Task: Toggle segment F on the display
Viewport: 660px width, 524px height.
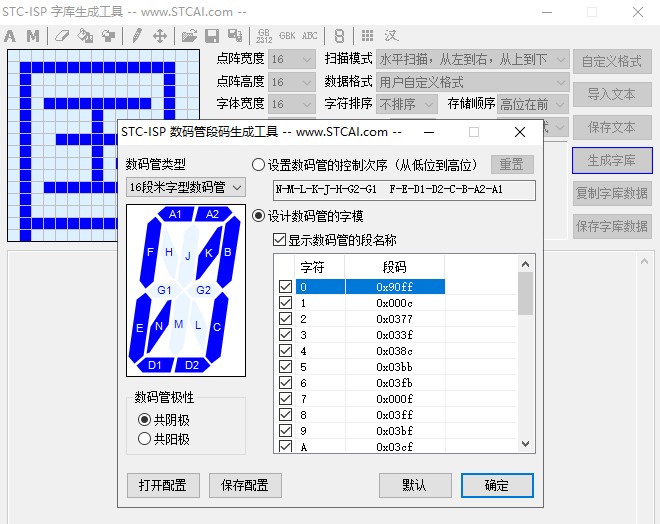Action: (x=149, y=253)
